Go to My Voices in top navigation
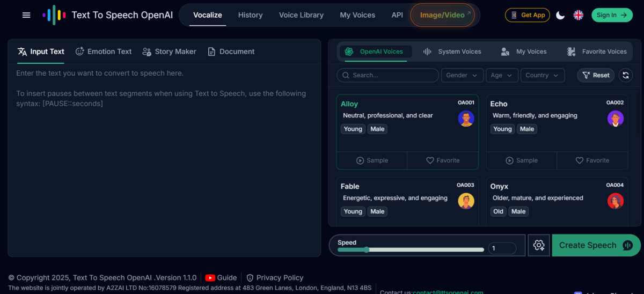The width and height of the screenshot is (644, 294). point(357,15)
